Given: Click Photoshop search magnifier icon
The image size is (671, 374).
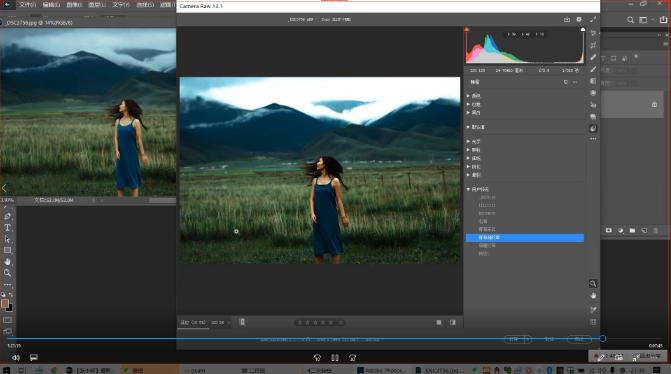Looking at the screenshot, I should [x=630, y=20].
